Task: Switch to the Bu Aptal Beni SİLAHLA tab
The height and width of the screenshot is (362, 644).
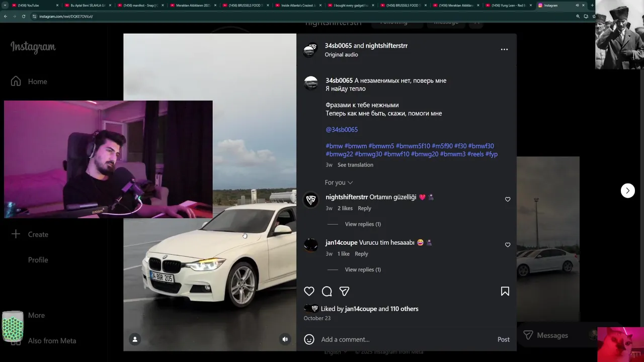Action: (88, 5)
